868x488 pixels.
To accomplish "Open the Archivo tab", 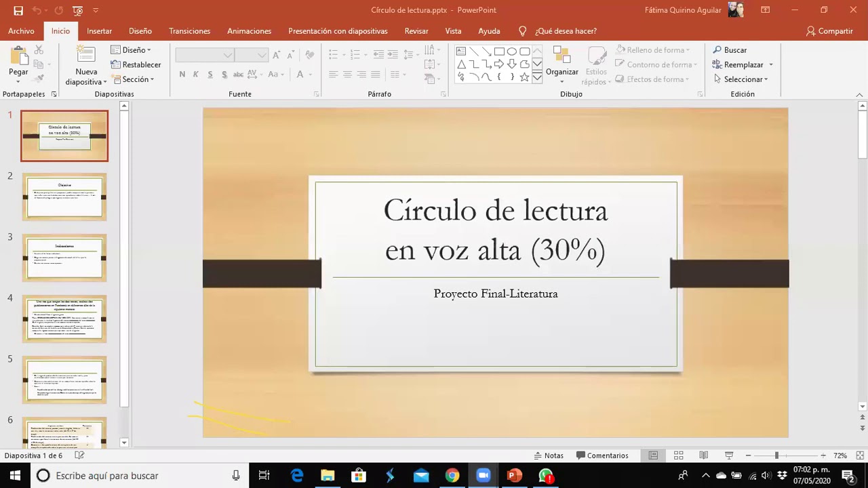I will (x=21, y=31).
